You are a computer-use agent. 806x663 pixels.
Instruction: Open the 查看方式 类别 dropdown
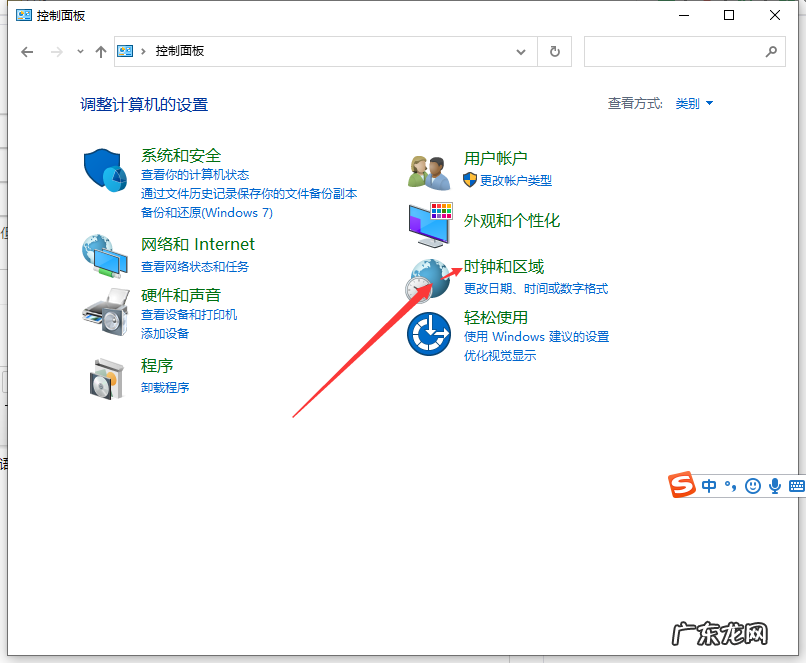click(x=693, y=103)
